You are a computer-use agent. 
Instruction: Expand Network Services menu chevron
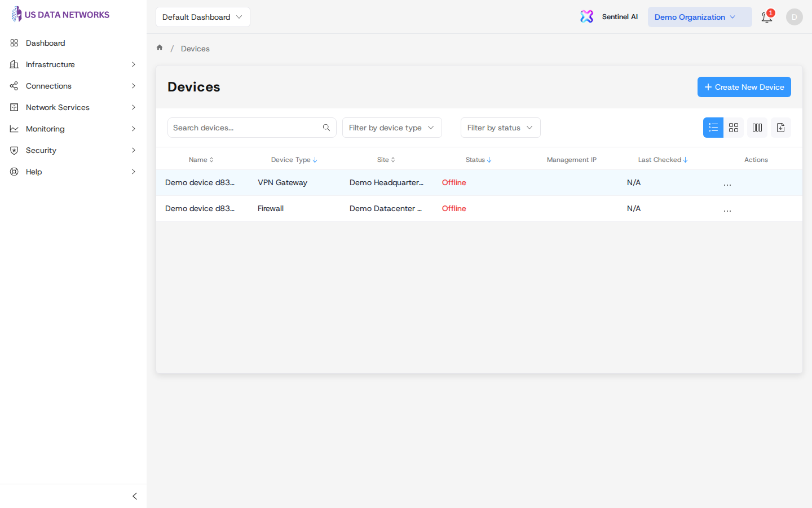coord(134,107)
